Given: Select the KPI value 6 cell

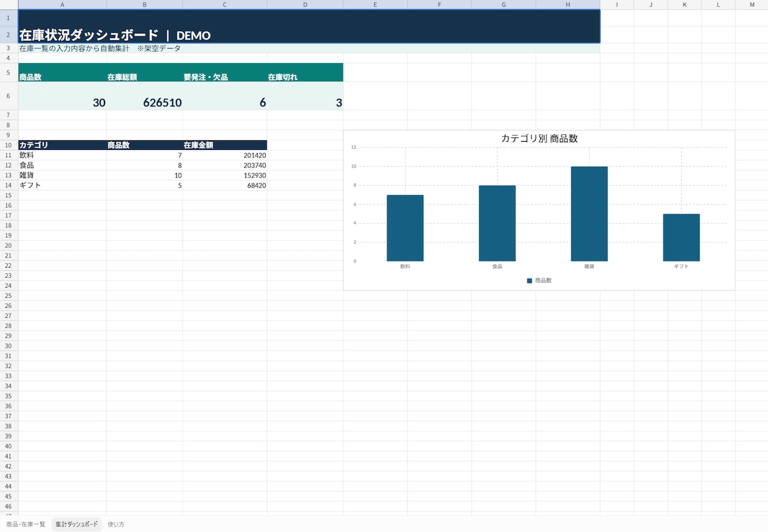Looking at the screenshot, I should click(225, 96).
